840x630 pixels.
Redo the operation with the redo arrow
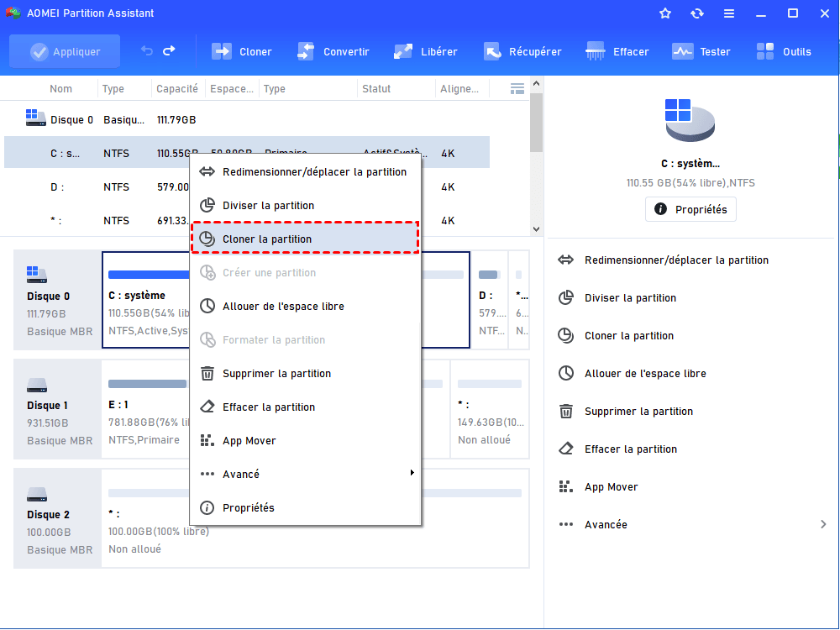click(x=170, y=51)
